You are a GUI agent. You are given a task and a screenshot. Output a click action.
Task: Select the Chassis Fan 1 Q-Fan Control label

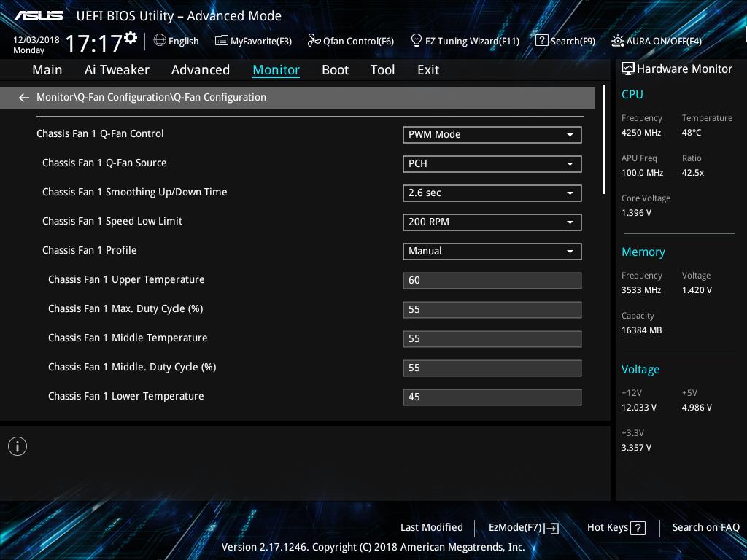pyautogui.click(x=100, y=134)
